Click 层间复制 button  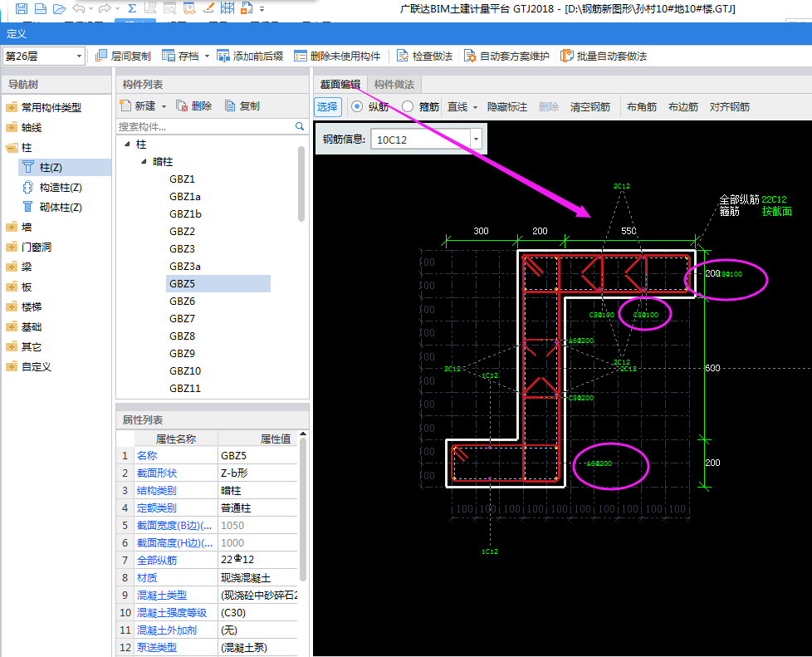[x=123, y=56]
